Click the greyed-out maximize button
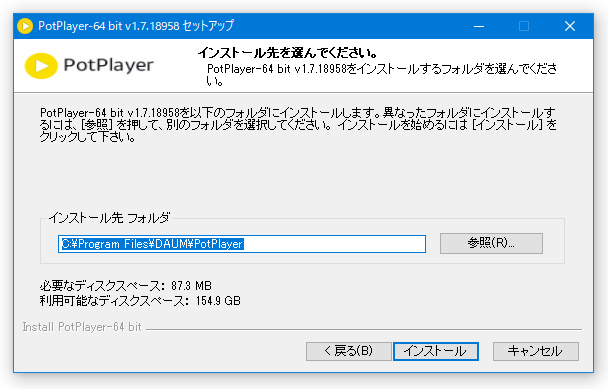The height and width of the screenshot is (389, 608). tap(524, 26)
